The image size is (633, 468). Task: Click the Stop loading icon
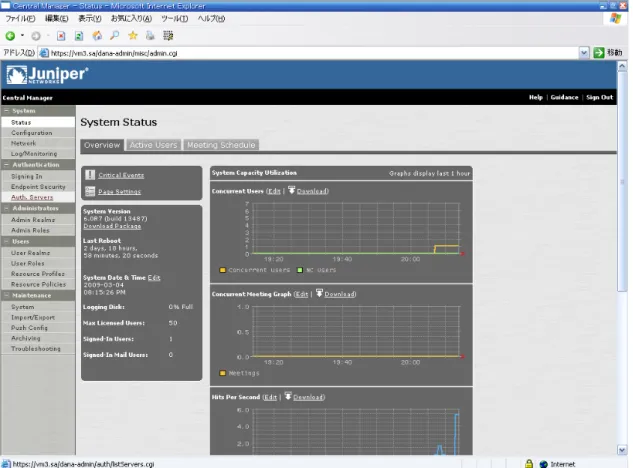click(61, 36)
